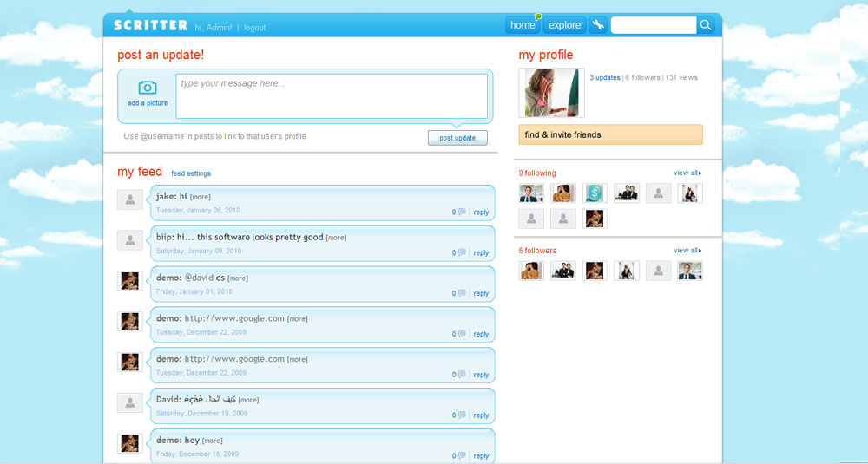Expand view all for 9 following

click(x=687, y=173)
